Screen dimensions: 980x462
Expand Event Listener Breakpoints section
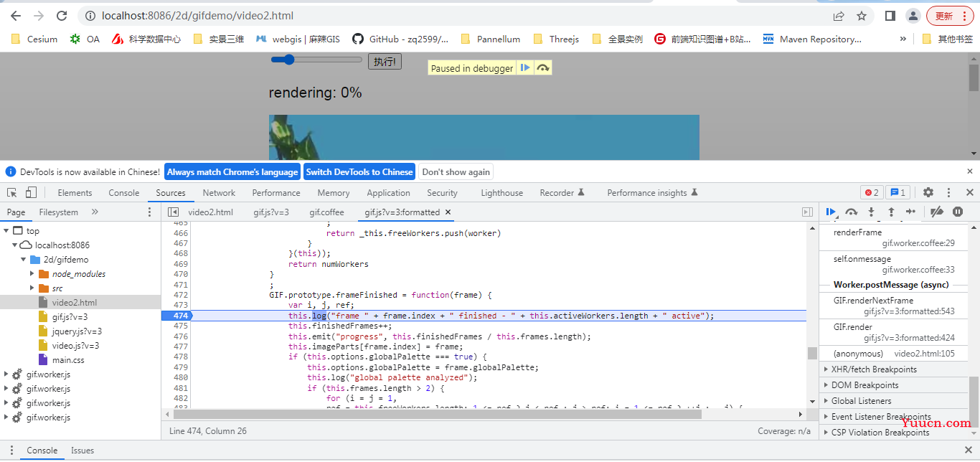tap(894, 417)
